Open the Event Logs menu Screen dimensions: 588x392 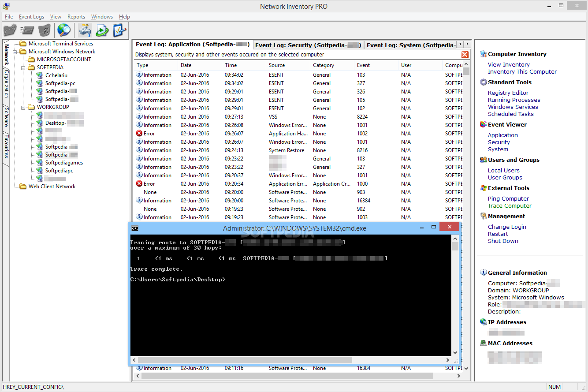click(x=31, y=17)
